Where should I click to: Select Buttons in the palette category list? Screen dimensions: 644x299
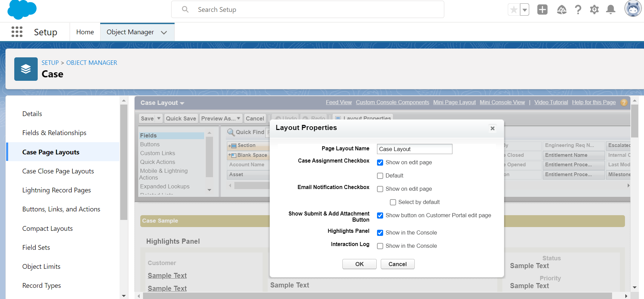(x=150, y=144)
